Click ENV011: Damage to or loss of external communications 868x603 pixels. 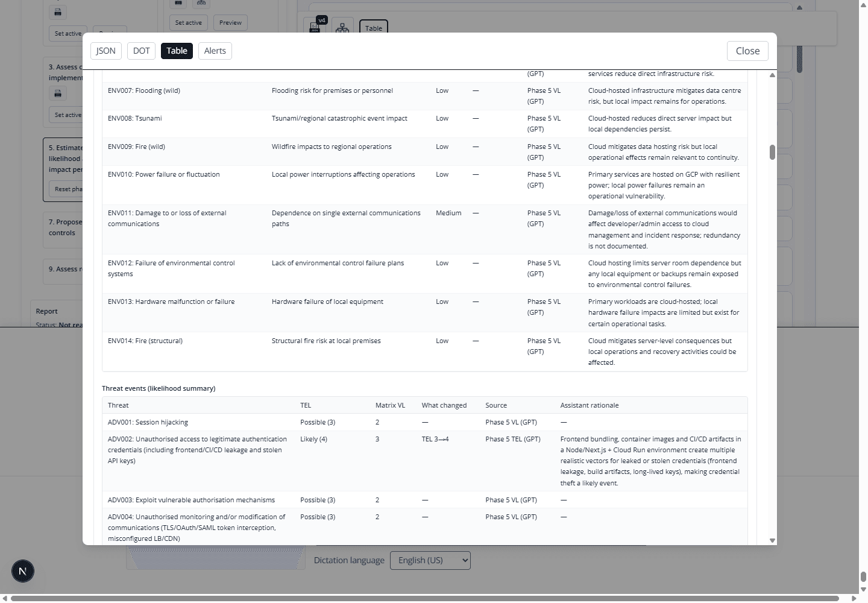pos(167,218)
